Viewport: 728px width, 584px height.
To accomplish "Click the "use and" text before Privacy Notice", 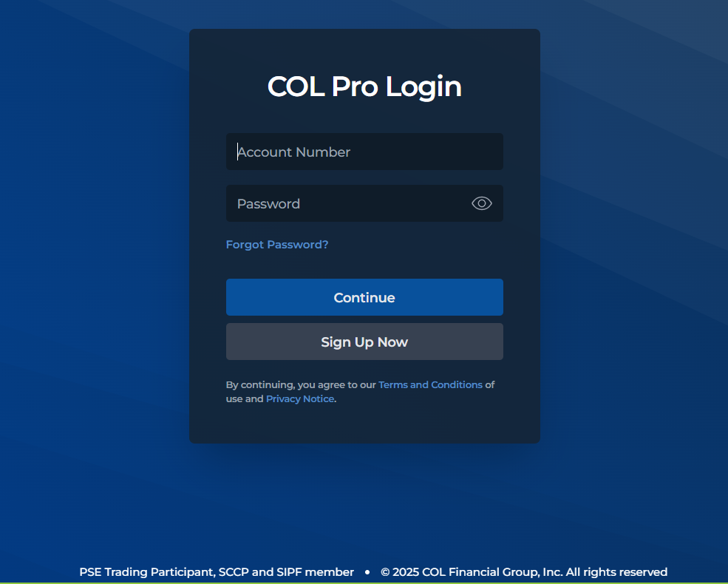I will click(245, 398).
